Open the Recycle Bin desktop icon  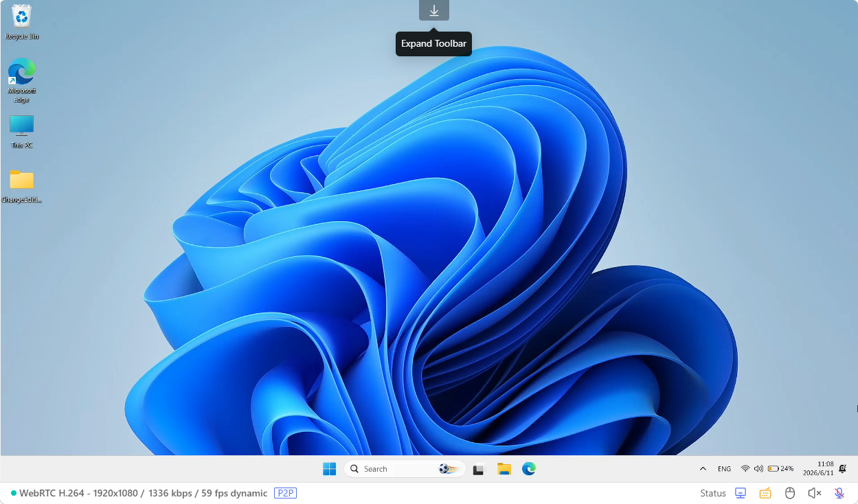click(22, 22)
